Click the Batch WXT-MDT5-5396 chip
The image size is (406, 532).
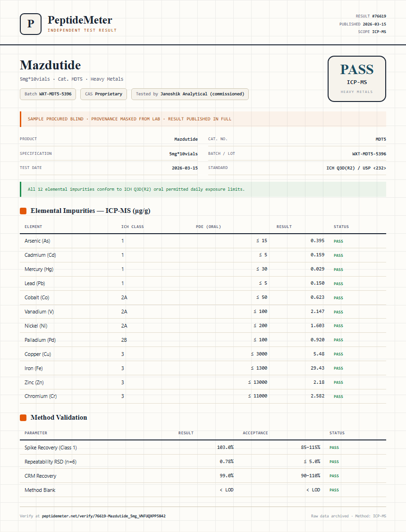pyautogui.click(x=48, y=94)
